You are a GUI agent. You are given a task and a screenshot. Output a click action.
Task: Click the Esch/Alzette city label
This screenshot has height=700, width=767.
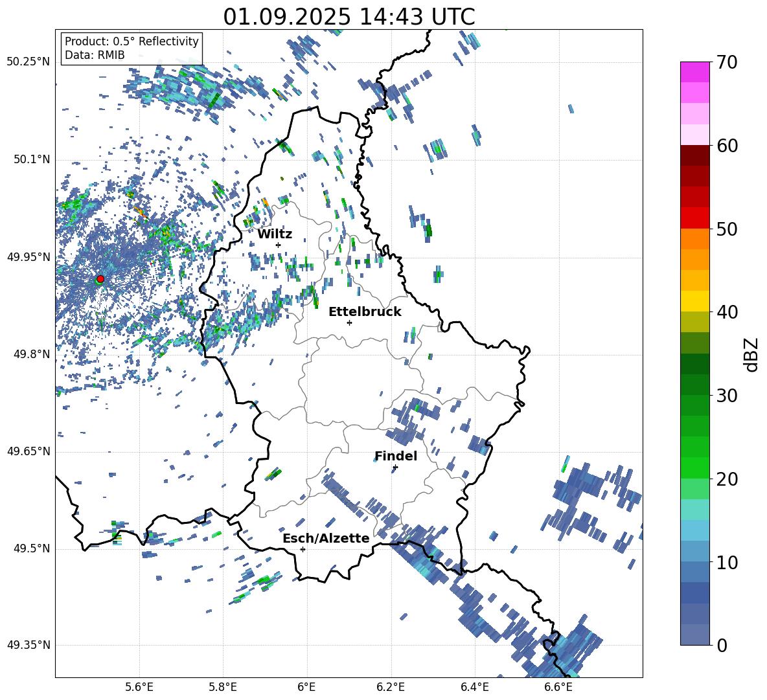coord(326,538)
